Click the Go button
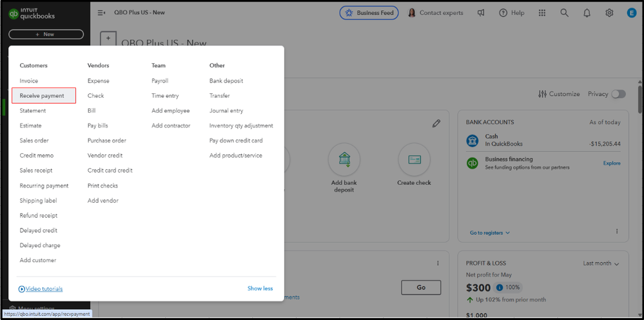 (x=421, y=288)
